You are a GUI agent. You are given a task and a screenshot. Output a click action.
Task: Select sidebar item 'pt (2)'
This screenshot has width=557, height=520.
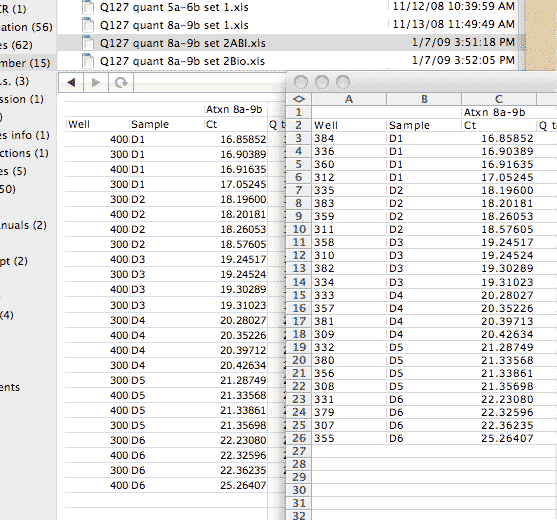[x=14, y=261]
